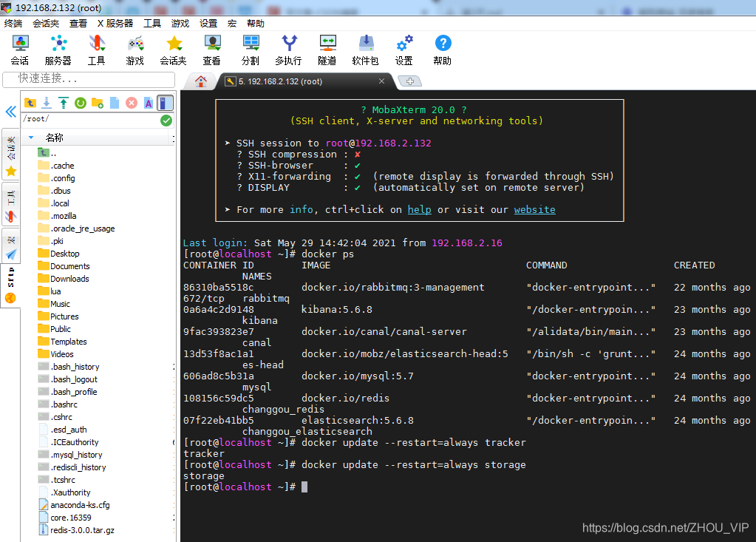
Task: Open the 终端 menu
Action: coord(13,24)
